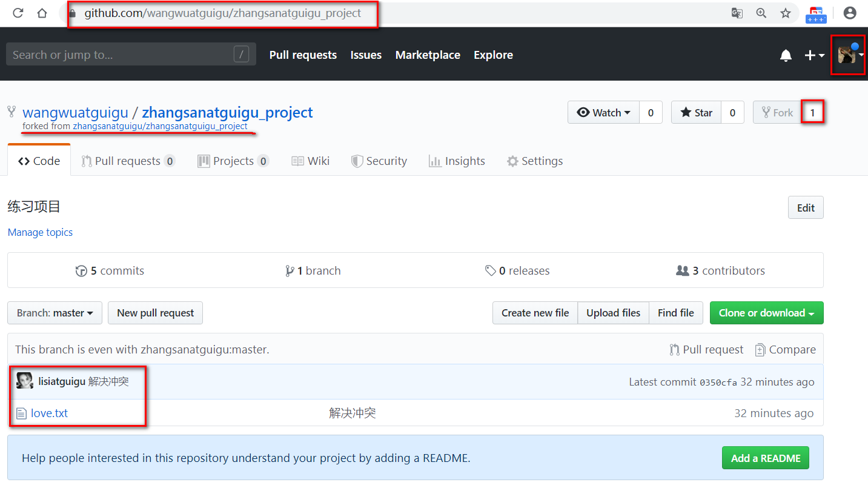Open the plus create-new menu
The height and width of the screenshot is (485, 868).
pyautogui.click(x=814, y=55)
